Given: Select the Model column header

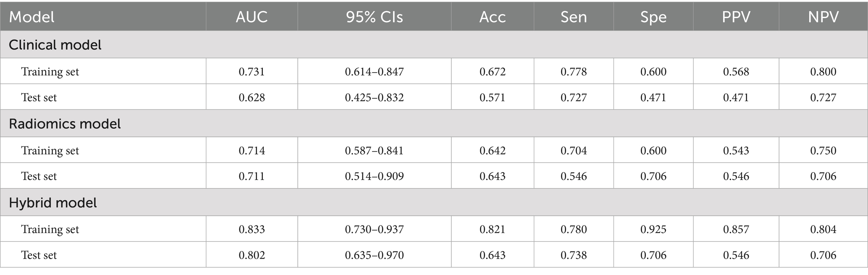Looking at the screenshot, I should click(32, 17).
